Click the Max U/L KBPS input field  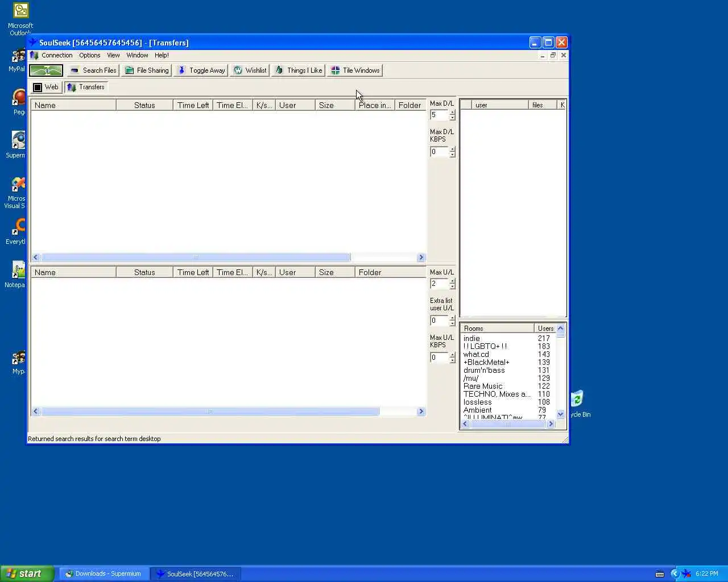(x=439, y=357)
